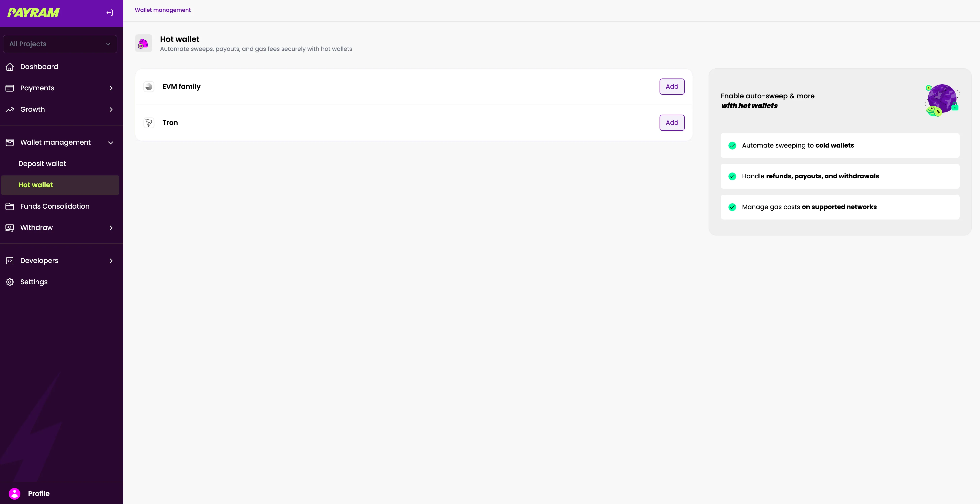Click the PAYRAM logo

coord(33,13)
